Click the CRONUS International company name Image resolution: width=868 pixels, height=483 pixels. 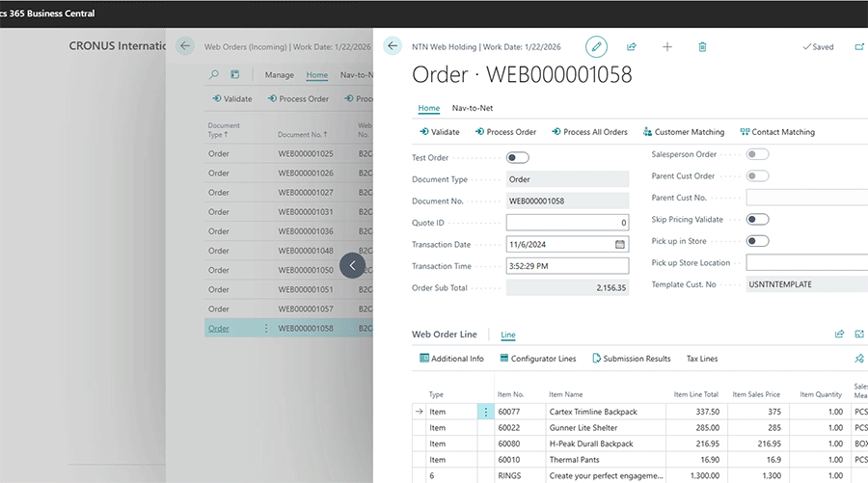click(118, 46)
